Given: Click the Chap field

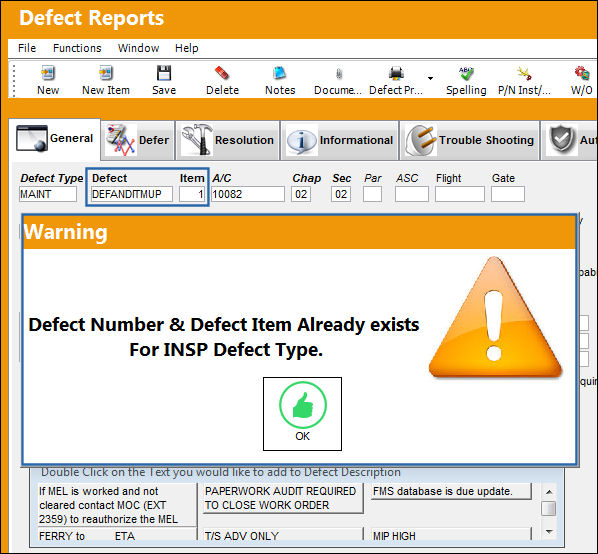Looking at the screenshot, I should pos(301,194).
